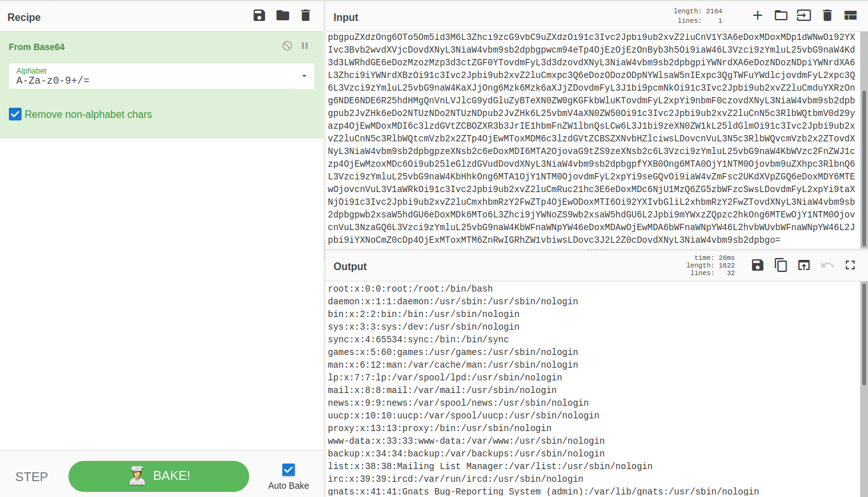Open folder as input
The width and height of the screenshot is (868, 497).
coord(781,16)
